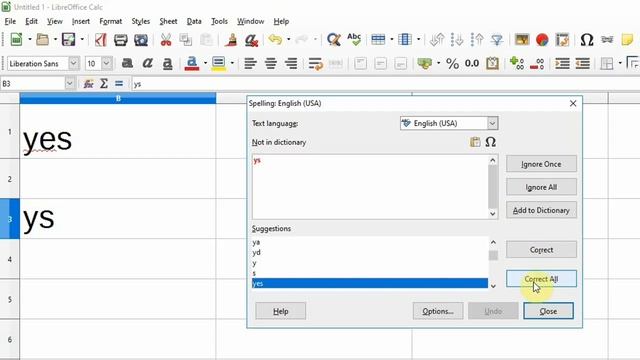The height and width of the screenshot is (360, 640).
Task: Apply underline formatting
Action: 167,63
